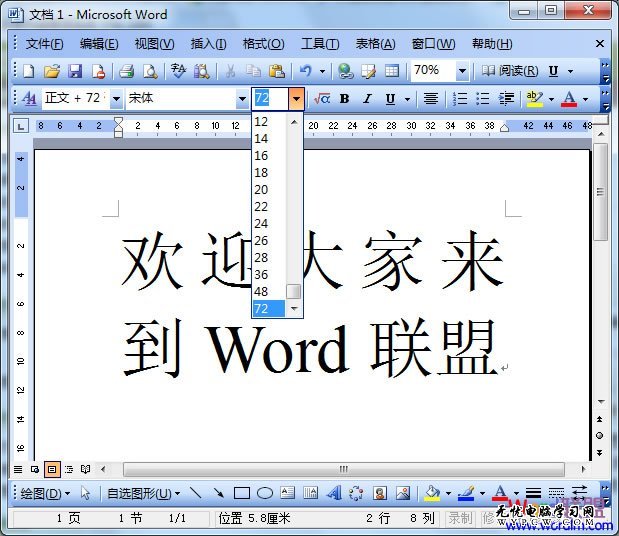Screen dimensions: 619x536
Task: Switch to Reading Layout view button
Action: (x=85, y=469)
